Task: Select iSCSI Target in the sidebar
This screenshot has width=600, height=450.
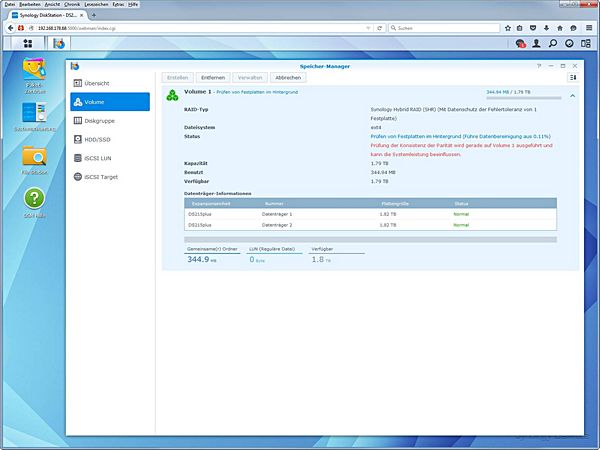Action: (110, 177)
